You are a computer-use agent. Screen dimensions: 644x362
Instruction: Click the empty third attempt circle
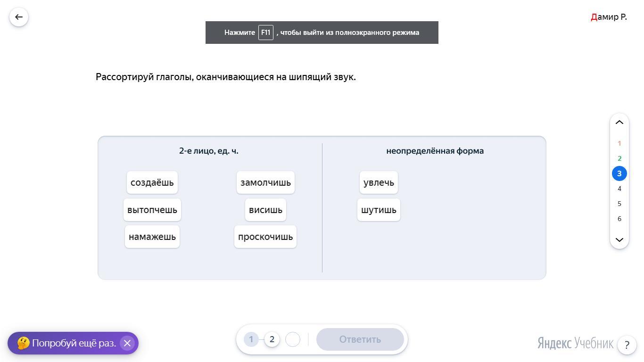pyautogui.click(x=293, y=339)
